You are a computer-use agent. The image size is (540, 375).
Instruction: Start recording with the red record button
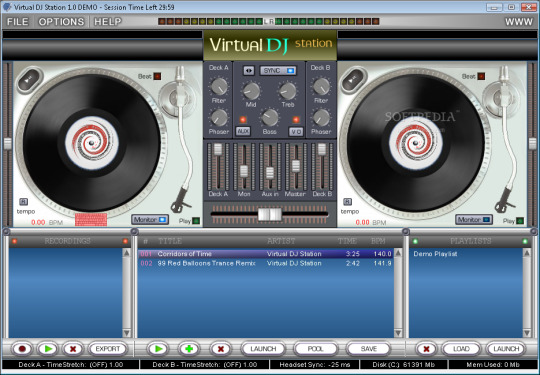[x=22, y=349]
